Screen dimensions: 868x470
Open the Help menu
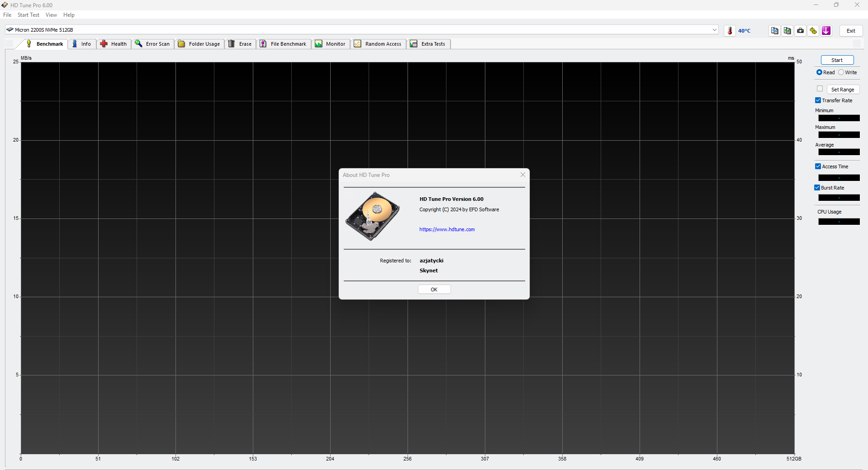coord(69,15)
